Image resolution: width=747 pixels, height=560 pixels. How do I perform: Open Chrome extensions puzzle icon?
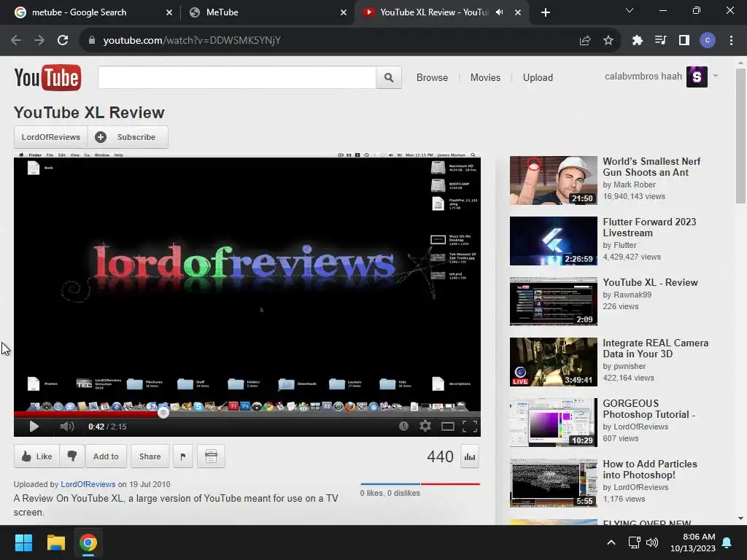[638, 41]
